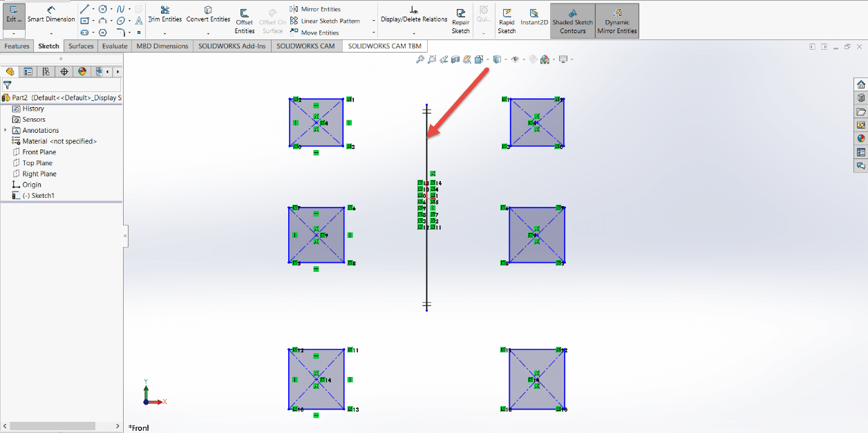868x433 pixels.
Task: Click the Zoom to Fit magnifier icon
Action: click(x=419, y=60)
